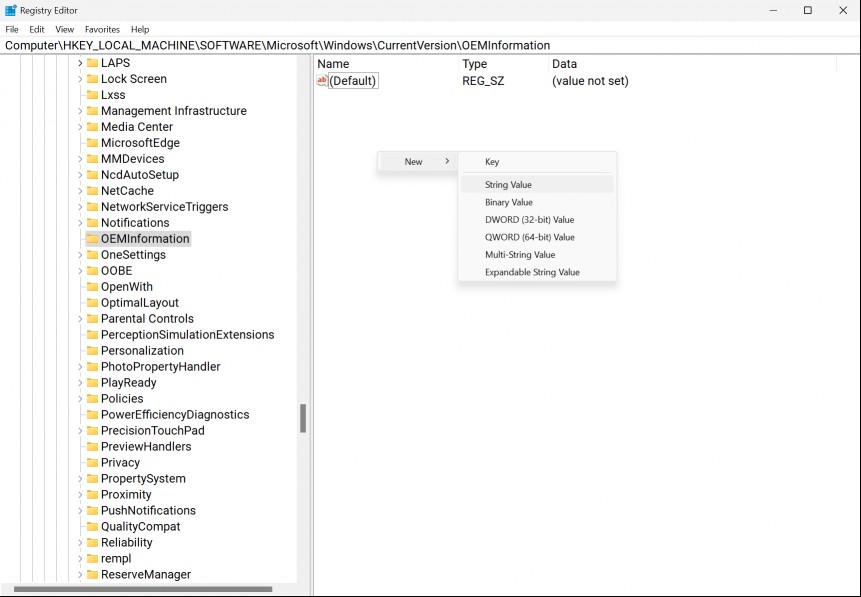Click the REG_SZ type cell
861x597 pixels.
click(x=483, y=81)
